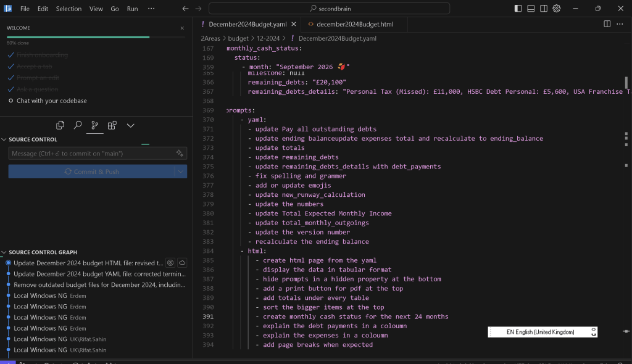Select the Source Control branch icon
The height and width of the screenshot is (364, 632).
coord(94,125)
